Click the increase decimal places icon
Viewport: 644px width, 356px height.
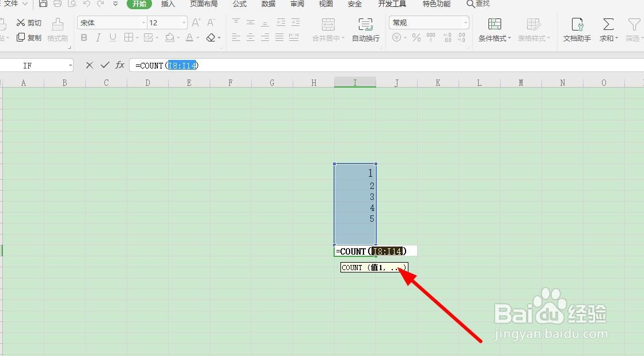pyautogui.click(x=447, y=38)
